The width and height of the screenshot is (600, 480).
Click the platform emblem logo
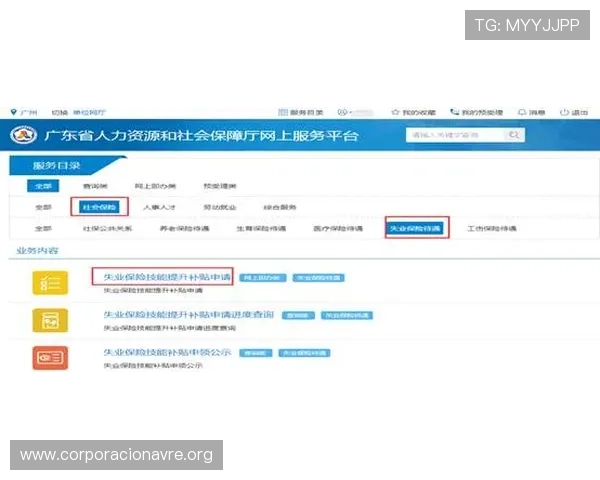(x=23, y=135)
